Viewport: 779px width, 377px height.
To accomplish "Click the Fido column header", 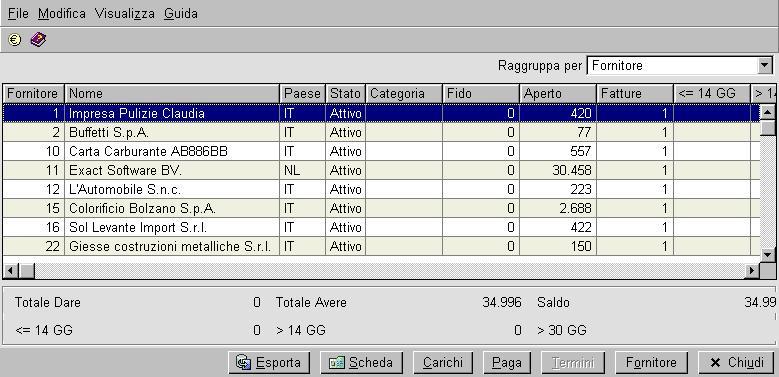I will (x=480, y=93).
